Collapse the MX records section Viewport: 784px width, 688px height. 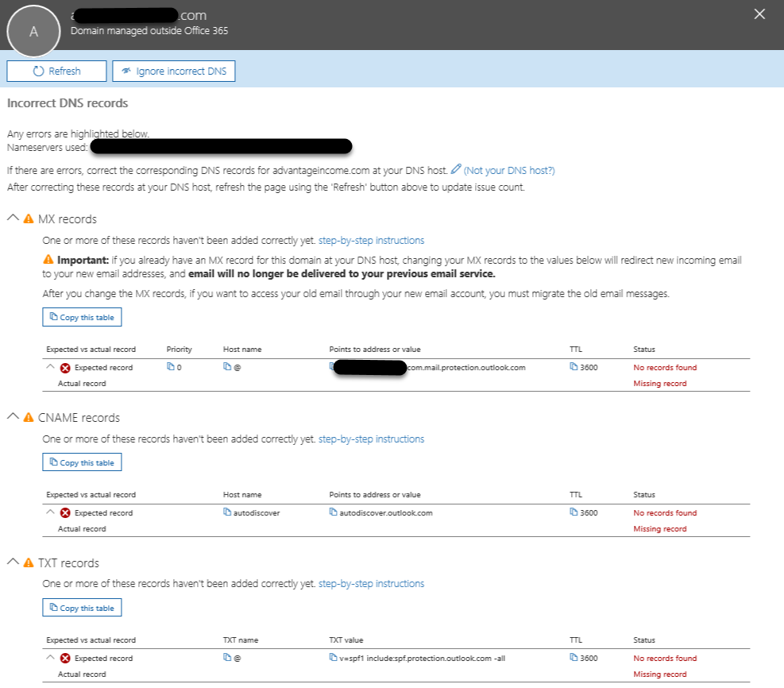point(13,218)
